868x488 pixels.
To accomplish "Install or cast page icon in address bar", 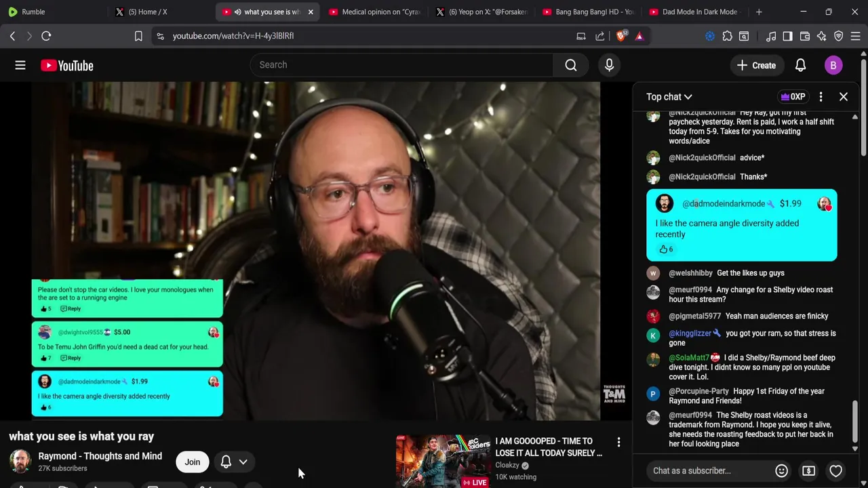I will pos(581,36).
